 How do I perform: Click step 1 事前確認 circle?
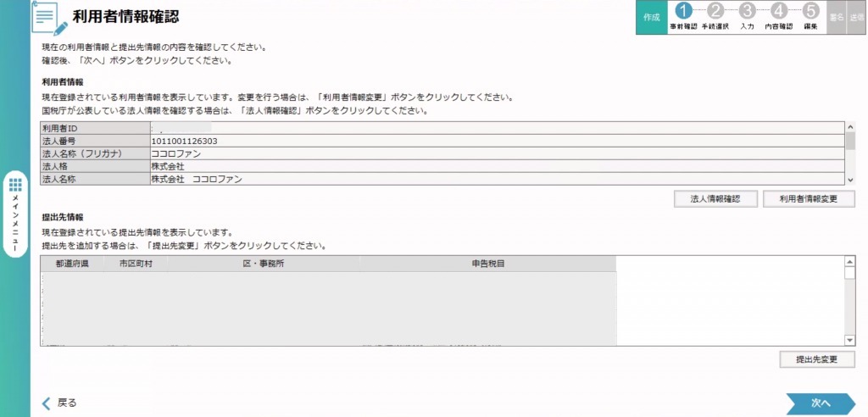[683, 11]
